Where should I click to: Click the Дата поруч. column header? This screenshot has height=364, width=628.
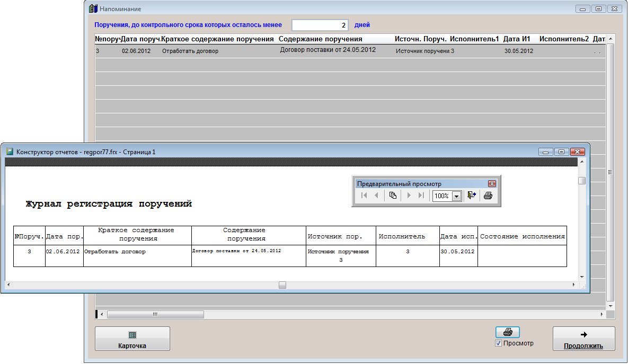[140, 39]
